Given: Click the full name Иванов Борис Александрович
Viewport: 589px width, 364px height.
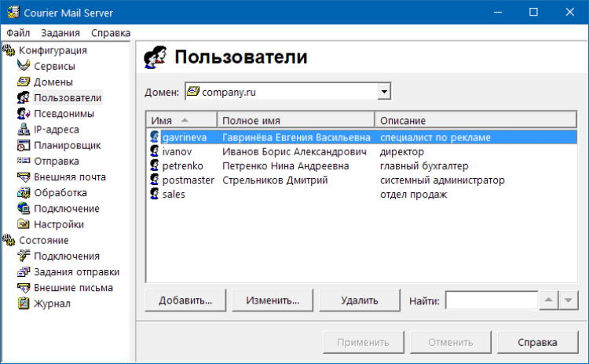Looking at the screenshot, I should (294, 151).
